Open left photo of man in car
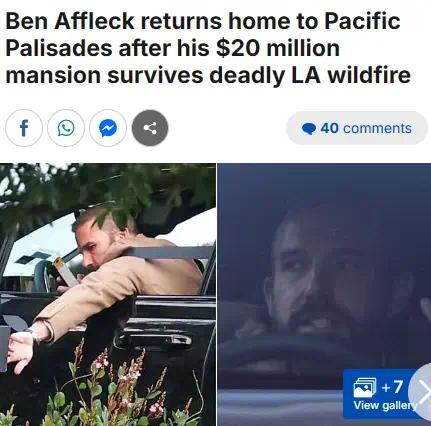Screen dimensions: 431x426 (108, 295)
